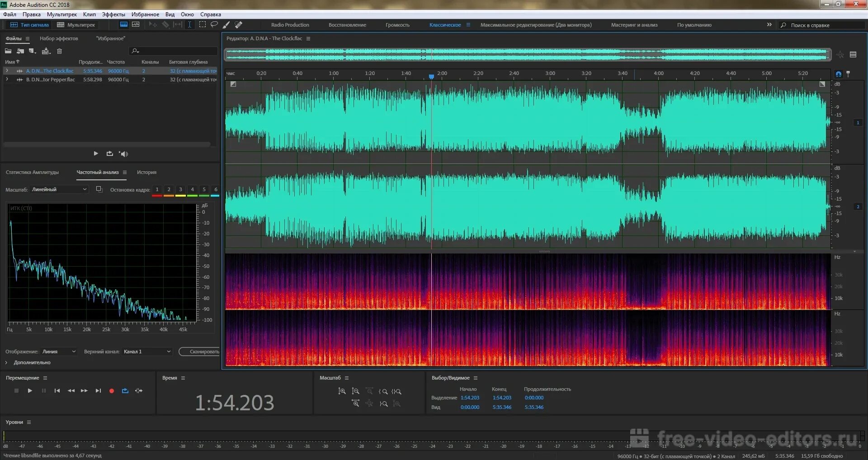Click the Сканировать button
868x460 pixels.
199,352
